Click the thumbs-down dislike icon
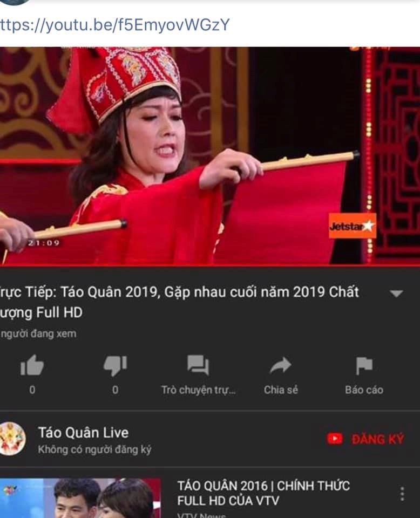Screen dimensions: 420x518 click(x=116, y=366)
